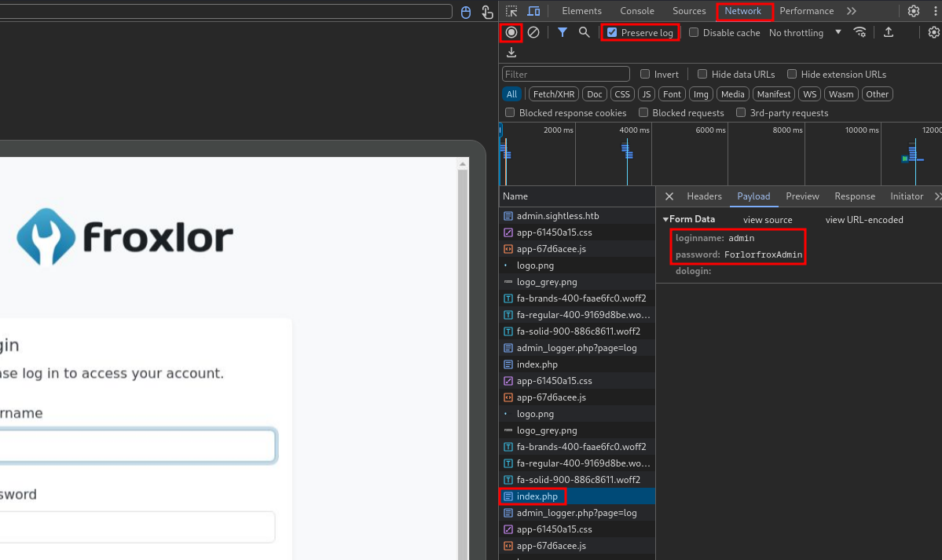Select the Fetch/XHR filter button

pyautogui.click(x=554, y=94)
